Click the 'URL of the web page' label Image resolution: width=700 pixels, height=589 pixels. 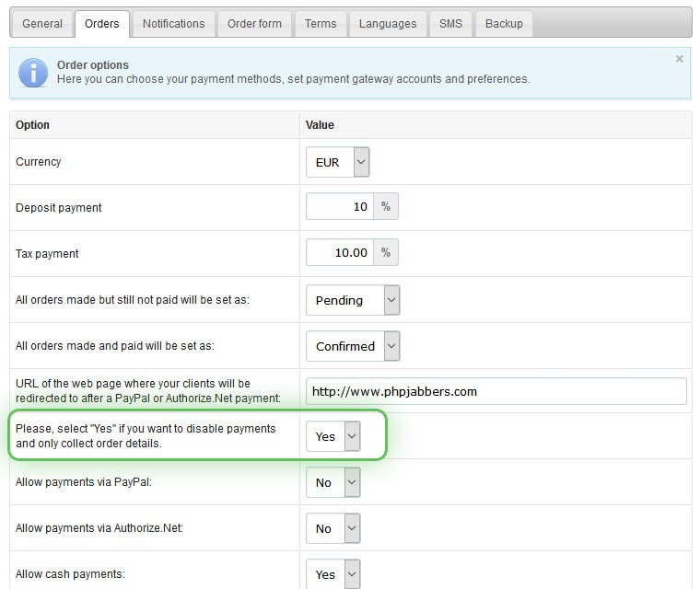coord(148,391)
